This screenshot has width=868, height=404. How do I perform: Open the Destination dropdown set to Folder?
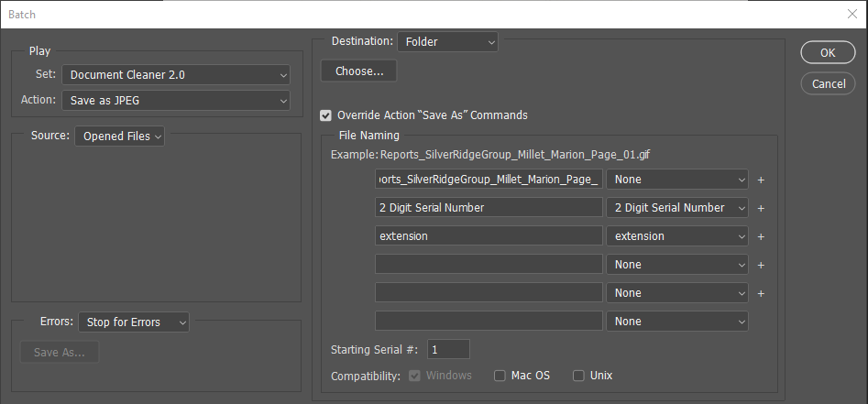[x=448, y=41]
